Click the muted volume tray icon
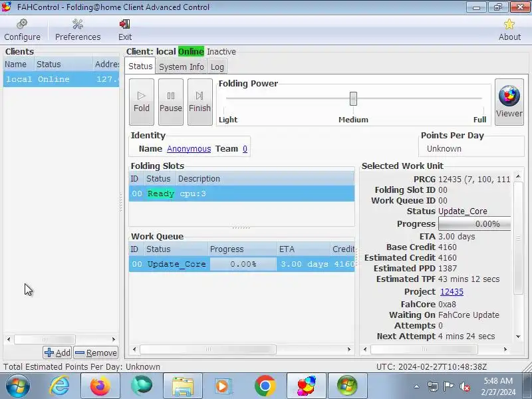The image size is (532, 399). [465, 386]
